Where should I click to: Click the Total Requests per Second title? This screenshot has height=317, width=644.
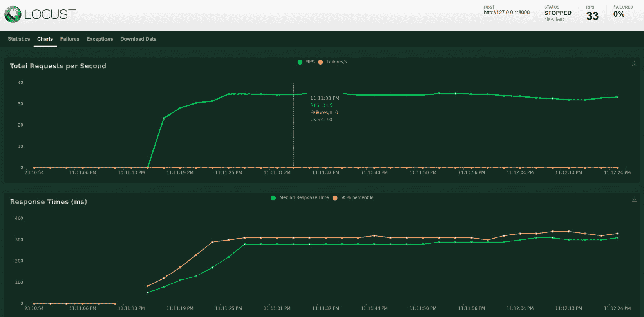(58, 66)
